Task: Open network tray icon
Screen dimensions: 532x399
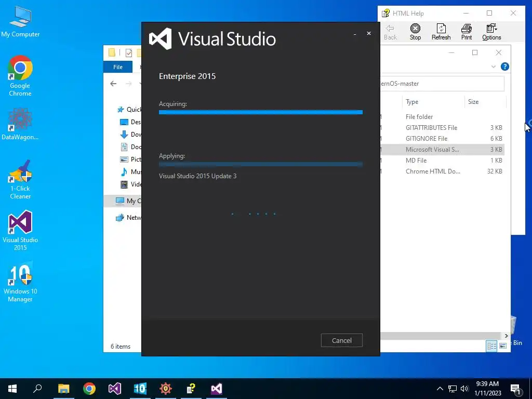Action: point(453,389)
